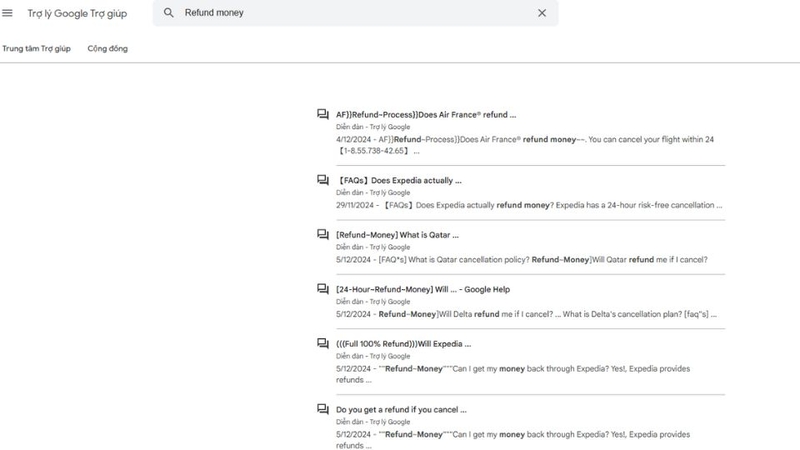This screenshot has width=800, height=450.
Task: Open '[Refund~Money] What is Qatar ...' result
Action: point(397,235)
